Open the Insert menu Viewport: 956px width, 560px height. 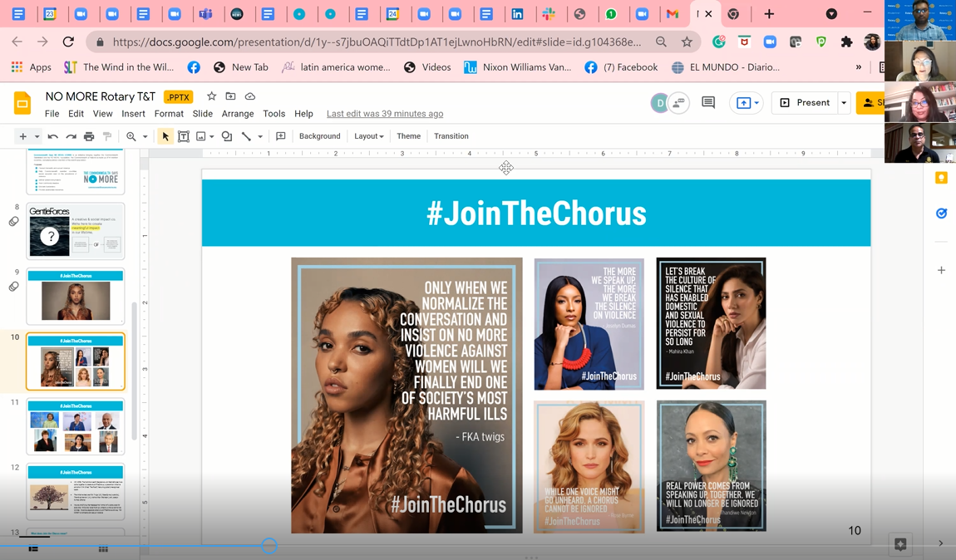tap(133, 114)
